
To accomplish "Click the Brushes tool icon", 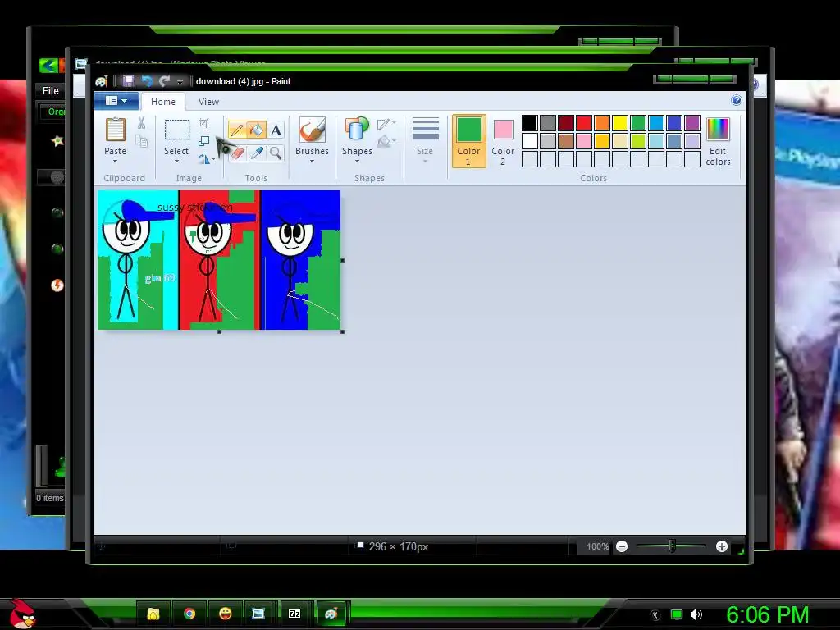I will point(313,130).
